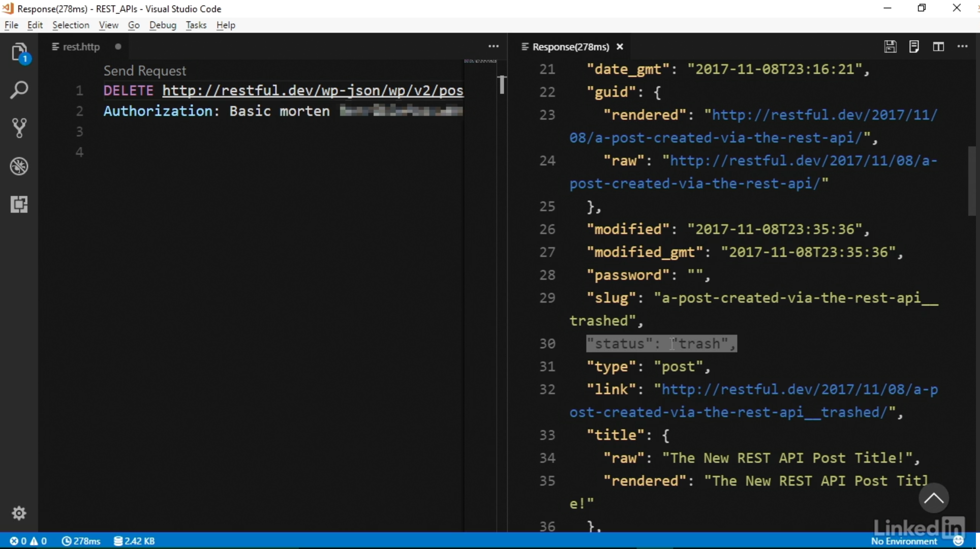Open the Source Control view

pos(19,128)
